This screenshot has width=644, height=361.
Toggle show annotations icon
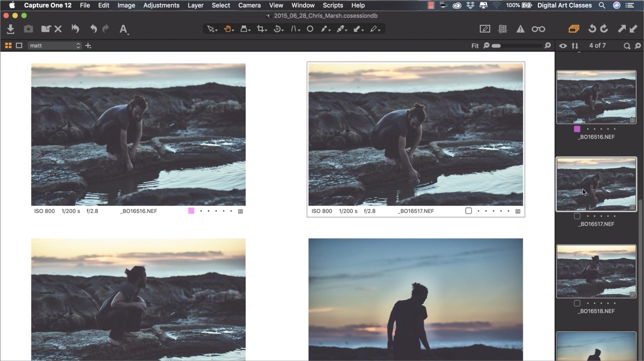tap(485, 29)
